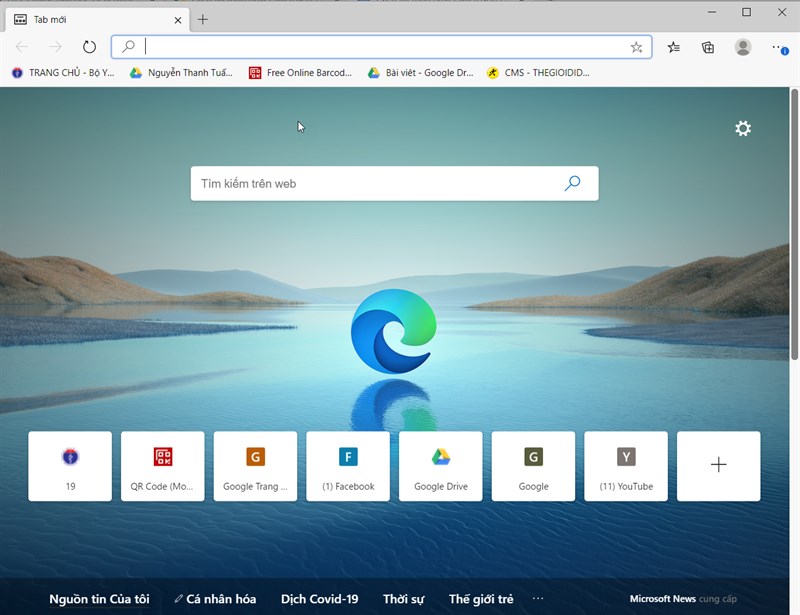Start a search with the magnifier icon
Viewport: 800px width, 615px height.
pos(572,183)
